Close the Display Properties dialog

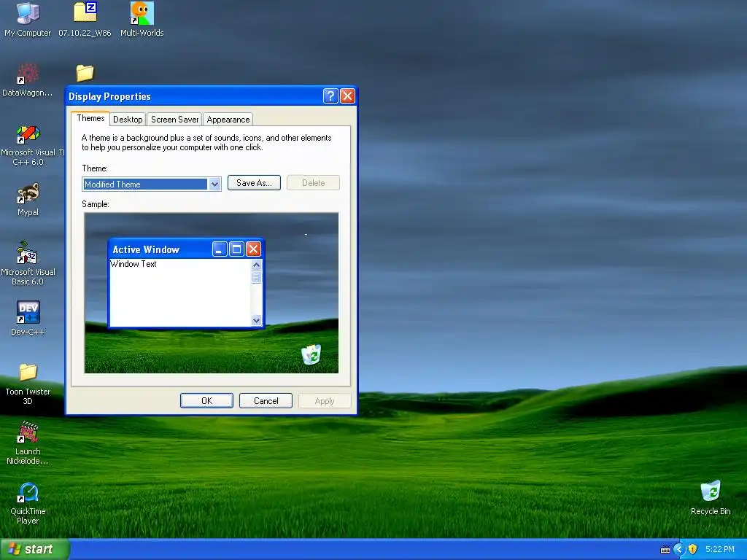pos(348,96)
